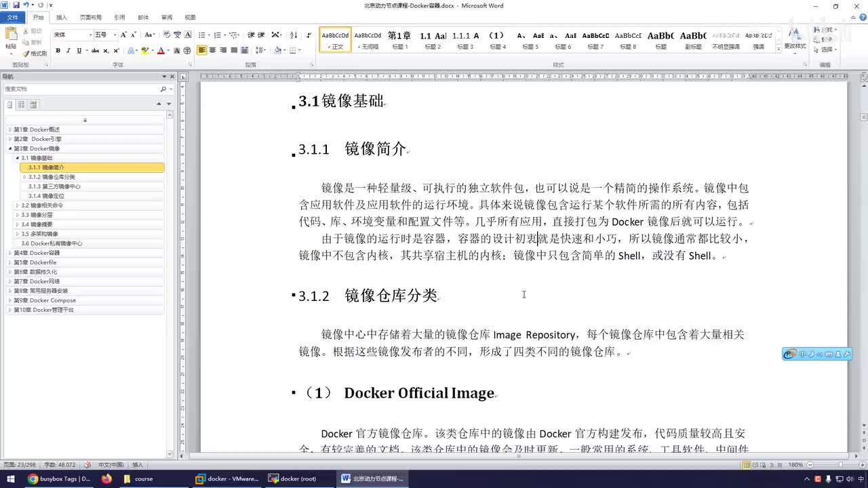Viewport: 868px width, 488px height.
Task: Click the Undo icon in quick access toolbar
Action: pyautogui.click(x=25, y=5)
